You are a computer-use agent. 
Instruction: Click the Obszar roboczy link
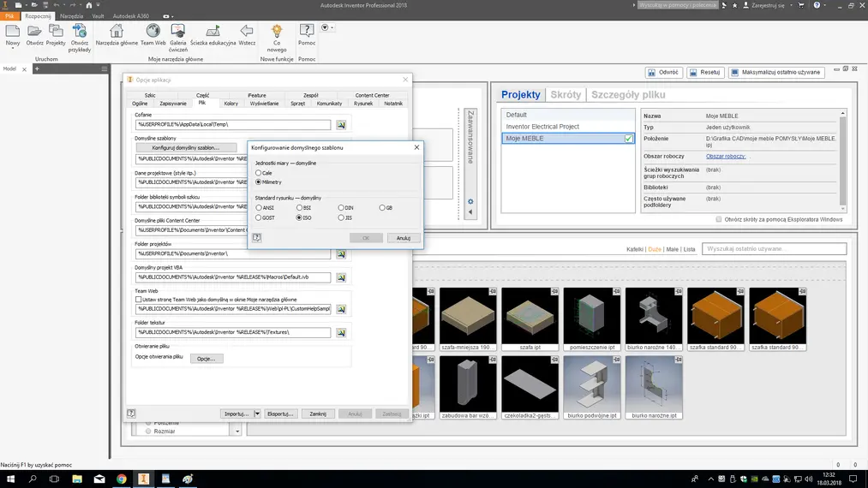(725, 157)
